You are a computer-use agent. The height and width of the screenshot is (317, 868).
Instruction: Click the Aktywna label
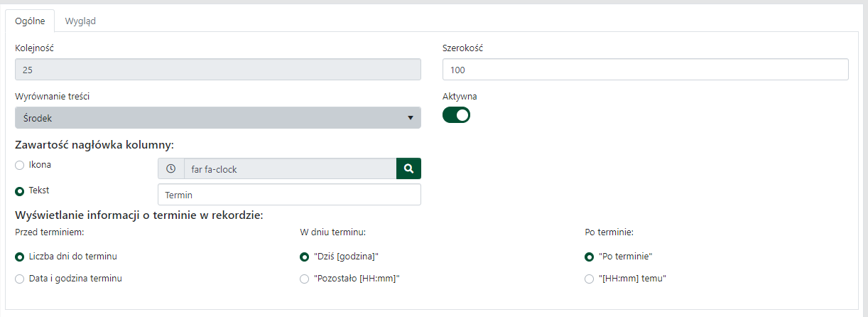460,96
